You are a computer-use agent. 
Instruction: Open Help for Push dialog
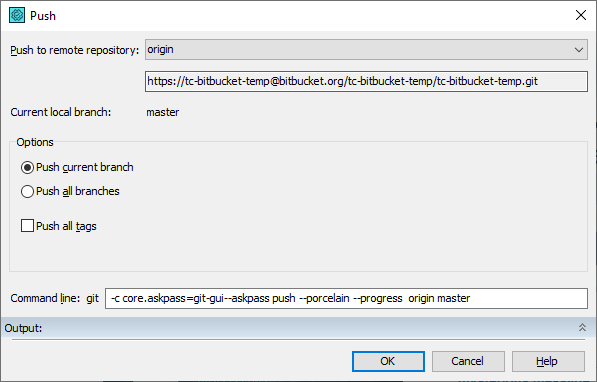point(548,361)
